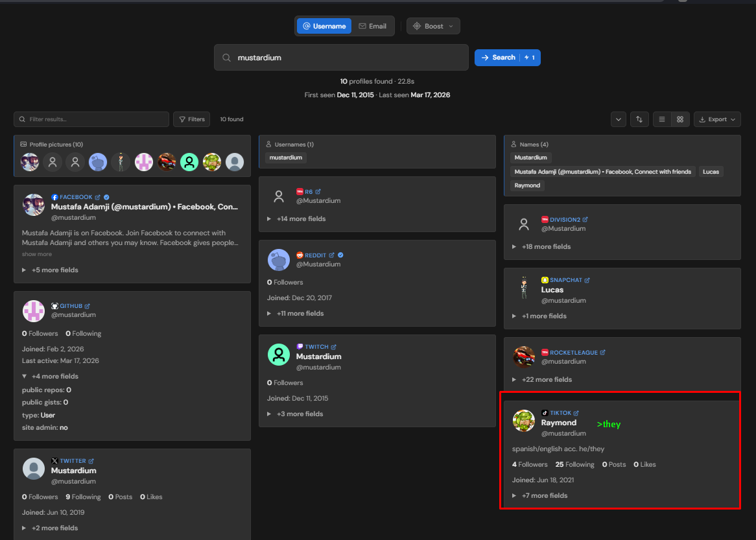756x540 pixels.
Task: Open Facebook profile external link icon
Action: click(97, 197)
